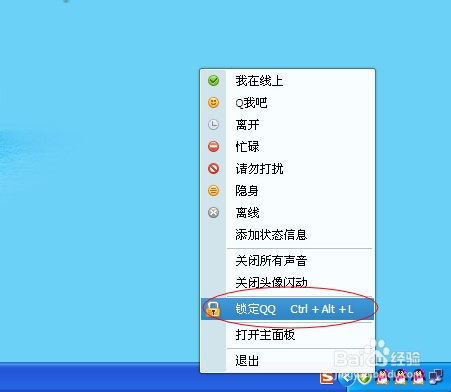451x392 pixels.
Task: Set status to 我在线上 via green check icon
Action: (x=287, y=81)
